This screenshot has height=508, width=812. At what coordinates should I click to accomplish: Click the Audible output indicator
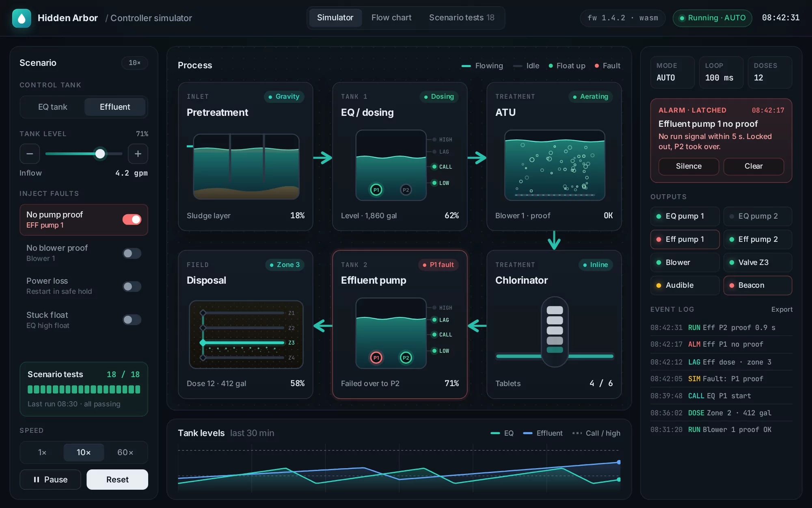[685, 285]
